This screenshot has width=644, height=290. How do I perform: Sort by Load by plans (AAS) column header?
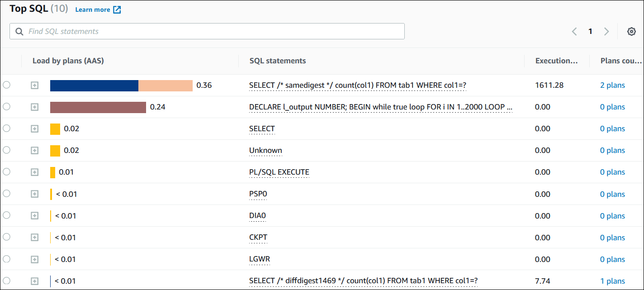coord(68,61)
